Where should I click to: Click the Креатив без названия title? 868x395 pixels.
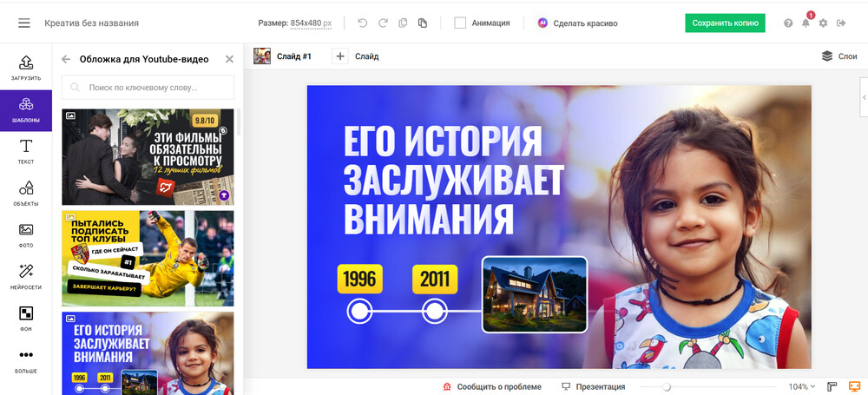(92, 23)
